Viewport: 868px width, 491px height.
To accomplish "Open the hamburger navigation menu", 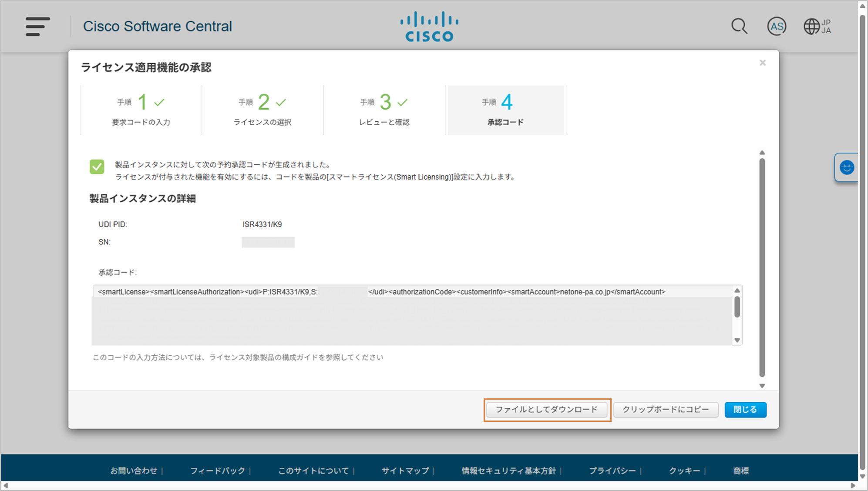I will tap(37, 27).
